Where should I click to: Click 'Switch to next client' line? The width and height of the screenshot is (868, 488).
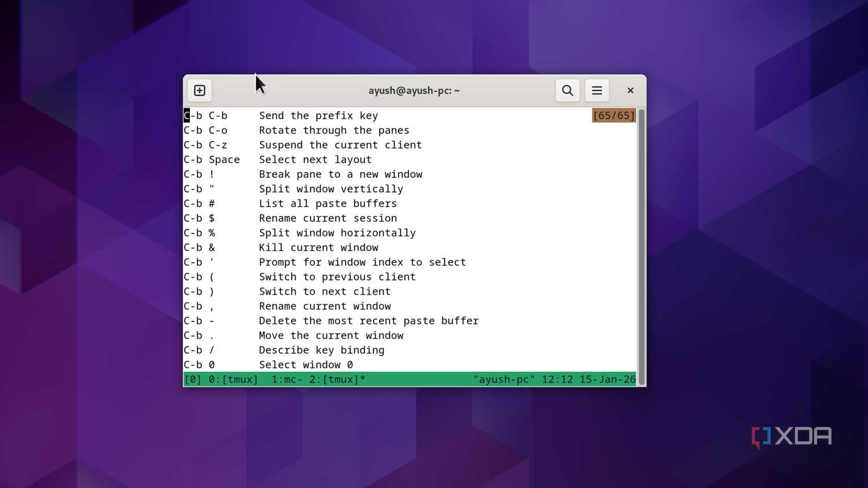[325, 291]
